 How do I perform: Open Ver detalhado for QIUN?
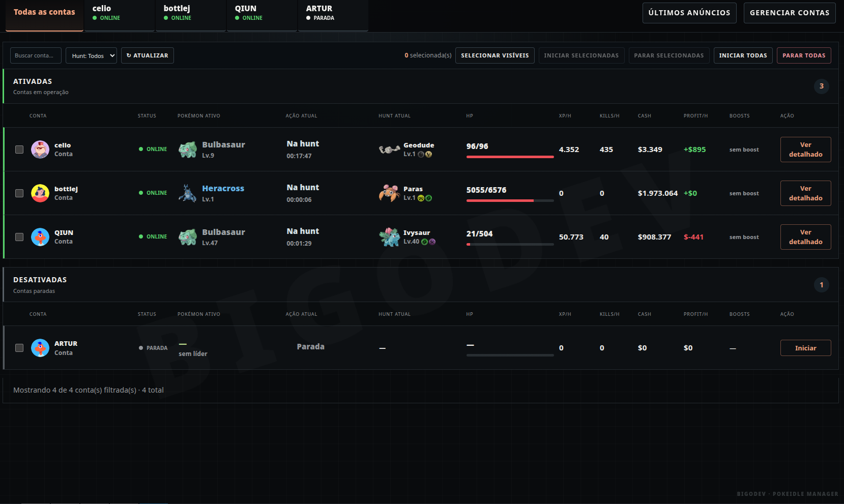point(806,237)
